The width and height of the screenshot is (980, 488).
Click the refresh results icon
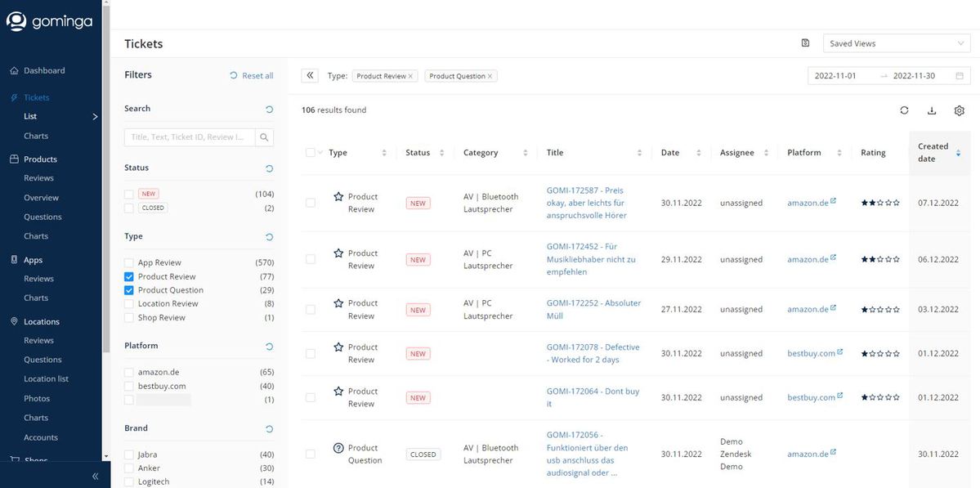tap(904, 110)
